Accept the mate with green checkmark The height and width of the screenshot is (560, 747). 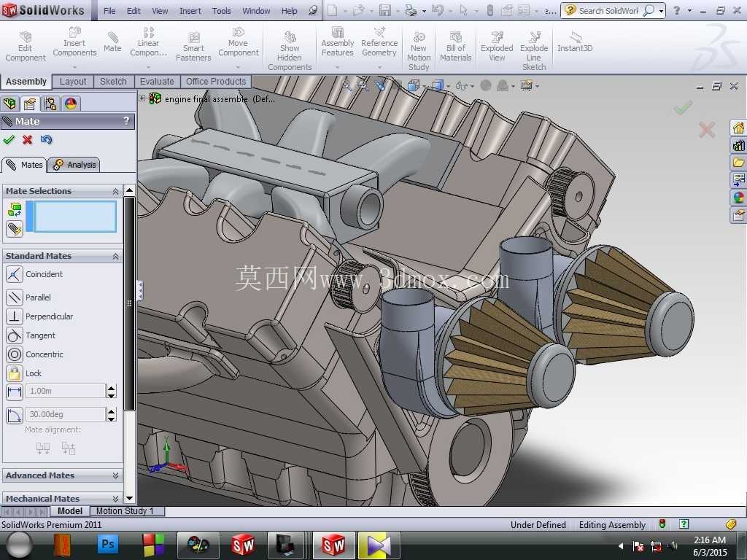(x=9, y=139)
